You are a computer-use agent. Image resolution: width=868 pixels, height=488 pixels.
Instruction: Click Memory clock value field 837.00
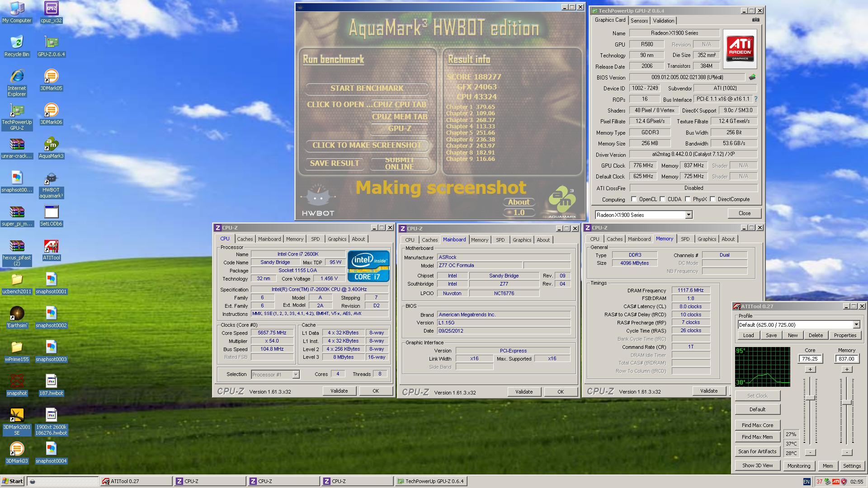[846, 359]
